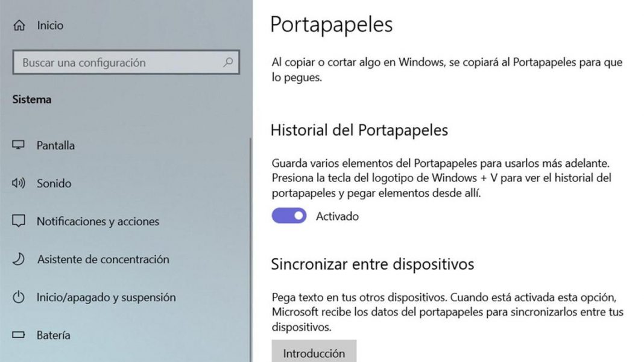Click the Inicio/apagado power icon
The image size is (644, 362).
19,297
